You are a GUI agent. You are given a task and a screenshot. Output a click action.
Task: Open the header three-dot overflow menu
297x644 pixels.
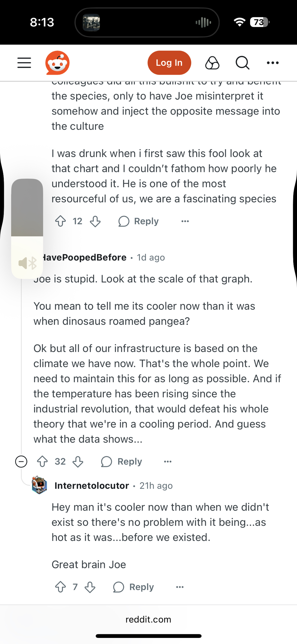[x=273, y=63]
